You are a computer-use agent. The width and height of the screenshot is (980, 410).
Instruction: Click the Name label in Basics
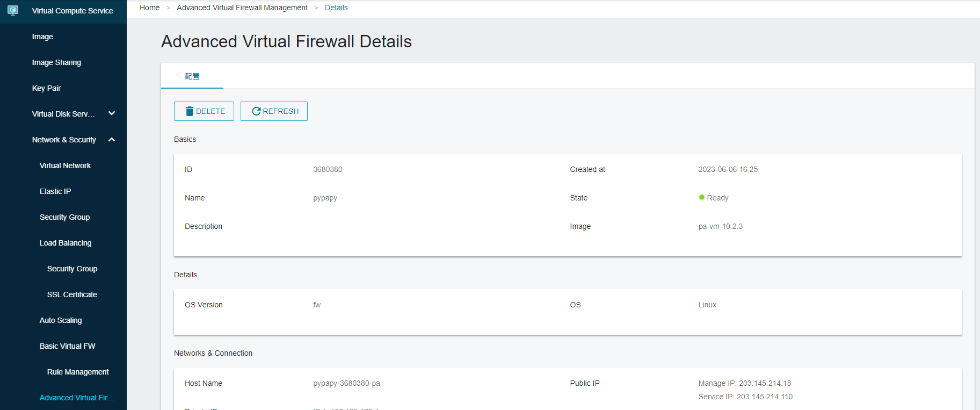coord(194,198)
